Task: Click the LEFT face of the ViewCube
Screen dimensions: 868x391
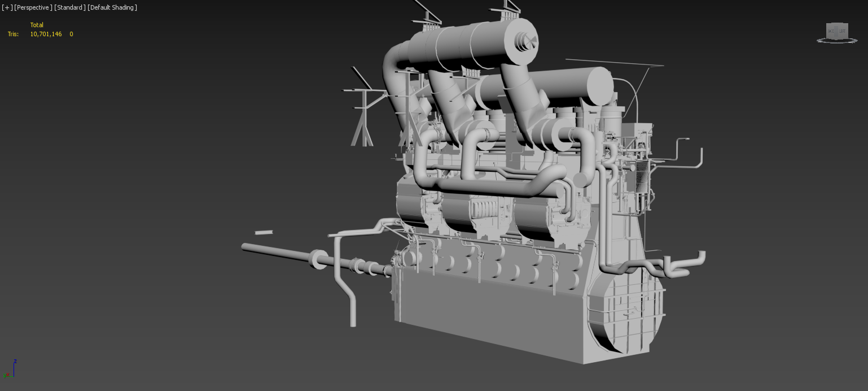Action: click(842, 31)
